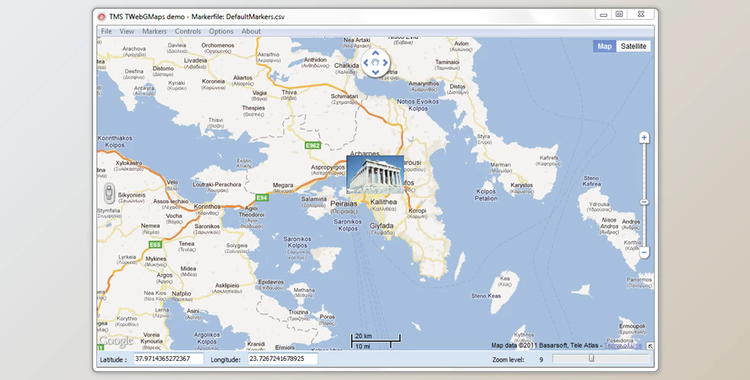
Task: Click the Koropi town label
Action: pyautogui.click(x=417, y=211)
